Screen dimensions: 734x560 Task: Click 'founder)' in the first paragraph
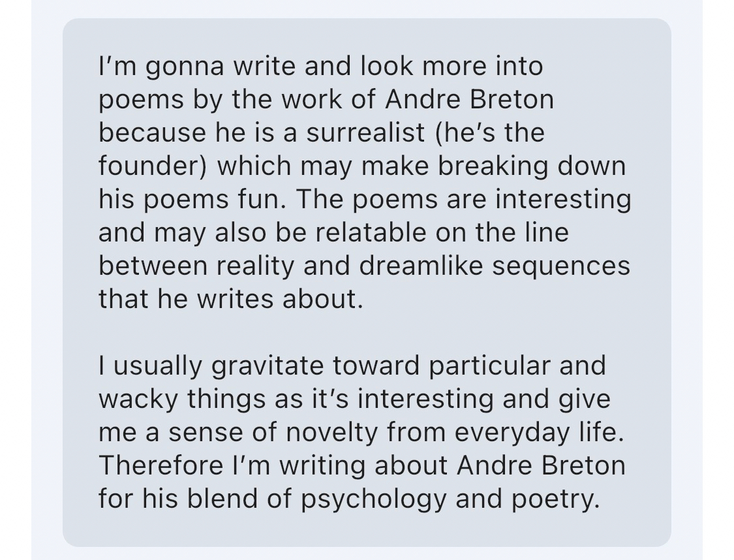pyautogui.click(x=153, y=166)
